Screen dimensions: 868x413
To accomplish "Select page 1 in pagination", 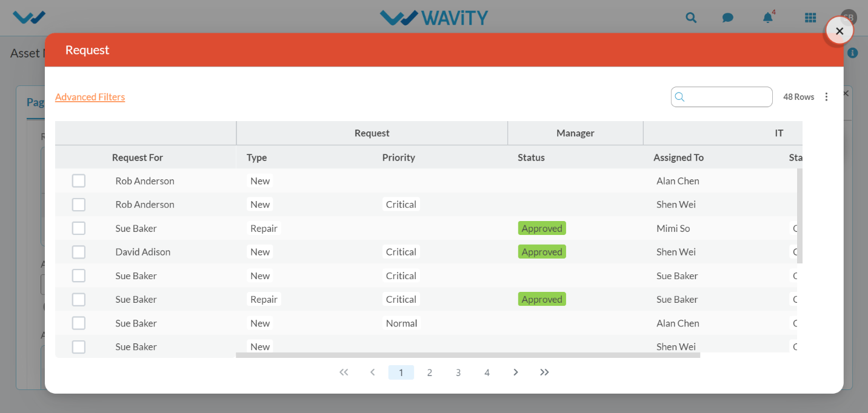I will point(401,372).
